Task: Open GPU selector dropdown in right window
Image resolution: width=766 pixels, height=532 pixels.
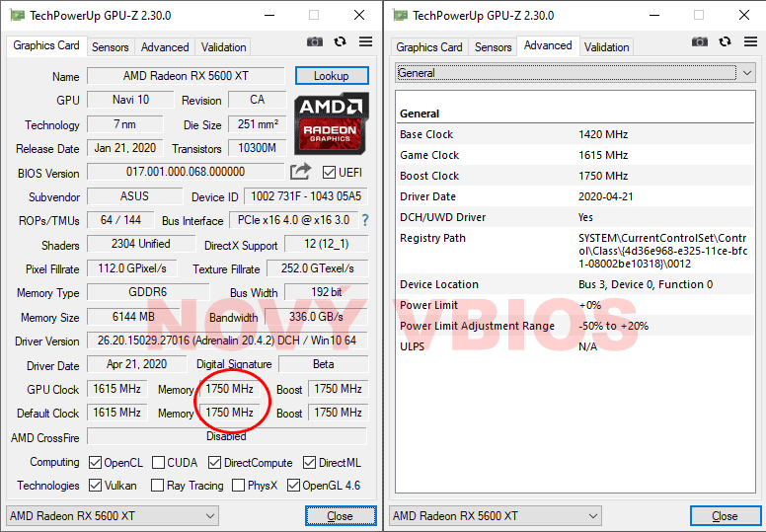Action: click(x=496, y=516)
